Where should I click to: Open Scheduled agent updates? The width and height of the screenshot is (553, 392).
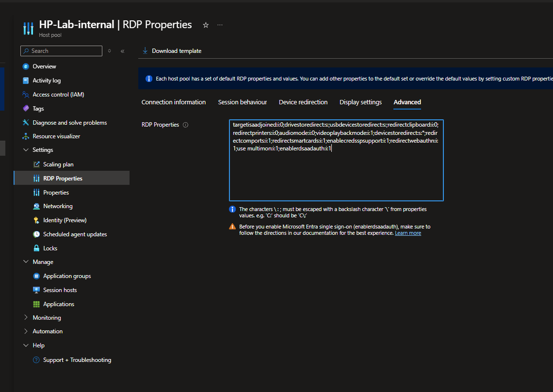75,234
